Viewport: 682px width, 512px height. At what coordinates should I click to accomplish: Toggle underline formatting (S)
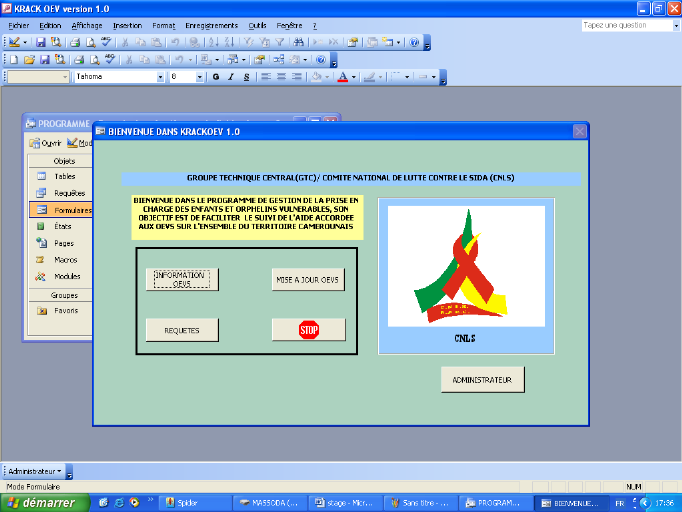coord(246,77)
